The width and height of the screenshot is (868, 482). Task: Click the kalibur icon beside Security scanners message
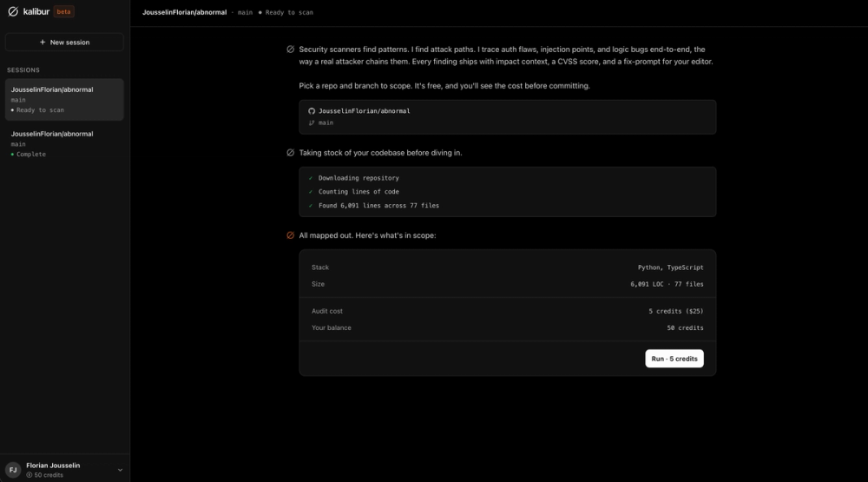click(291, 50)
